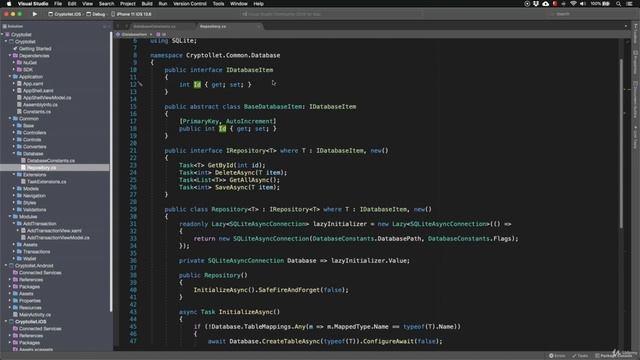The width and height of the screenshot is (640, 360).
Task: Click 'BaseDatabaseItem' on line 15
Action: (273, 107)
